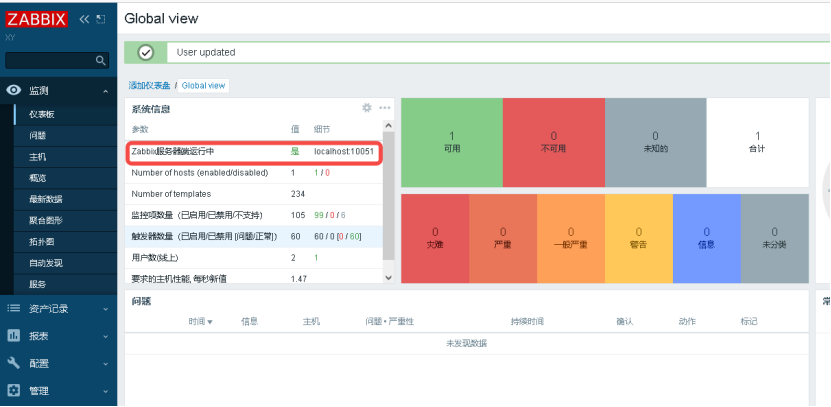This screenshot has width=831, height=407.
Task: Open 最新数据 in the sidebar
Action: coord(46,199)
